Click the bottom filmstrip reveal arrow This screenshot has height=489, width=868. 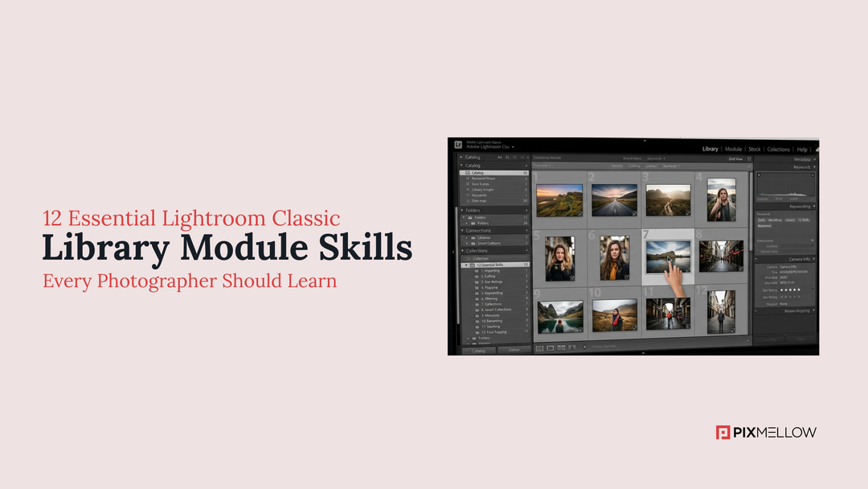click(643, 353)
